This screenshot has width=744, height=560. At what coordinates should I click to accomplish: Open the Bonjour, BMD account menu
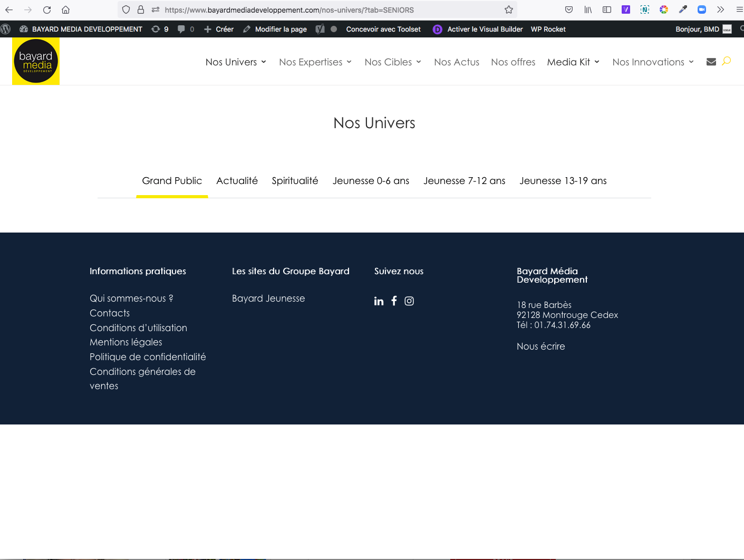[703, 29]
